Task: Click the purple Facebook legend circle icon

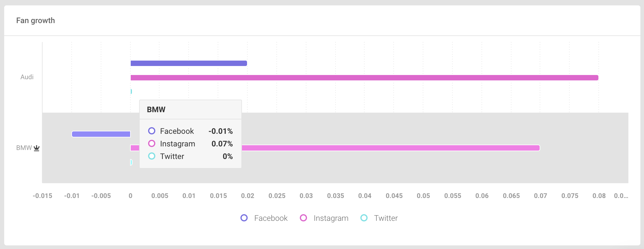Action: point(244,218)
